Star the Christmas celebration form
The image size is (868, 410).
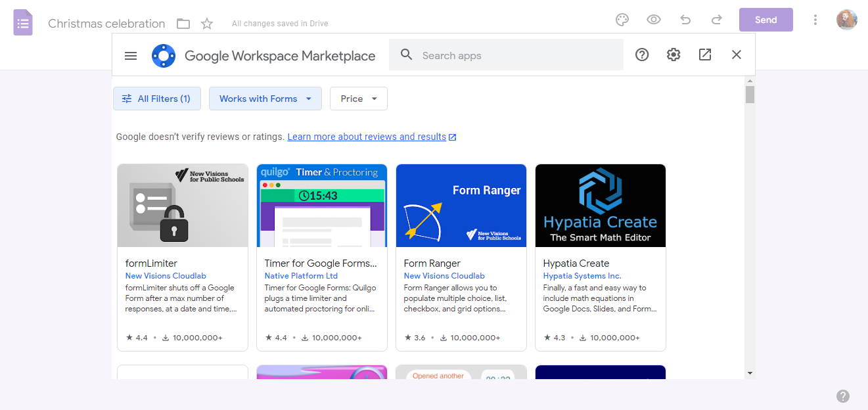(x=207, y=24)
